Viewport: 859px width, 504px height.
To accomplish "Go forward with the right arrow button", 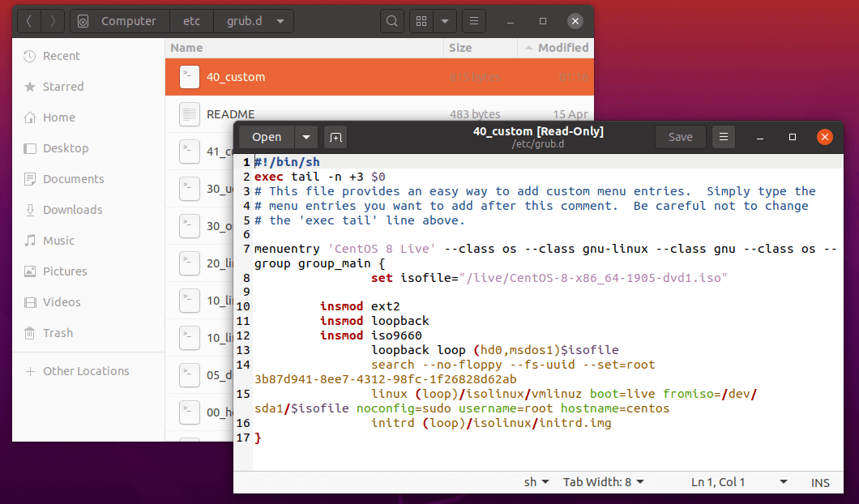I will coord(52,21).
